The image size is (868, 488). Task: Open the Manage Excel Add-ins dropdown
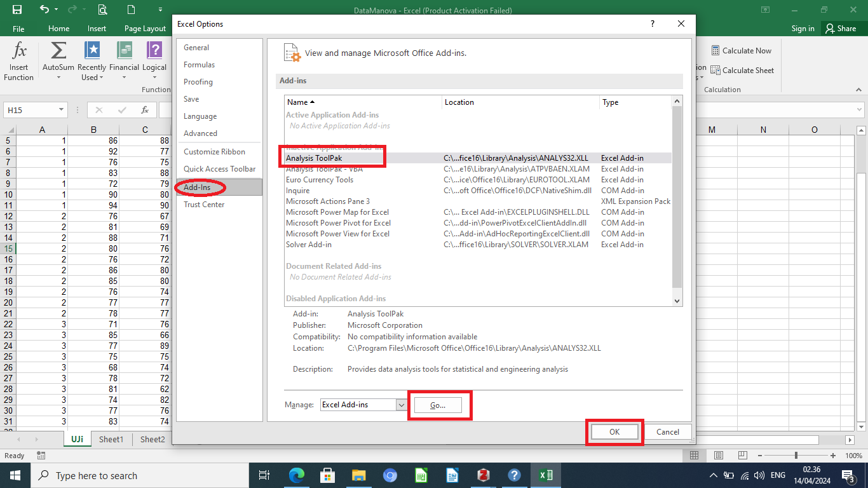point(401,405)
